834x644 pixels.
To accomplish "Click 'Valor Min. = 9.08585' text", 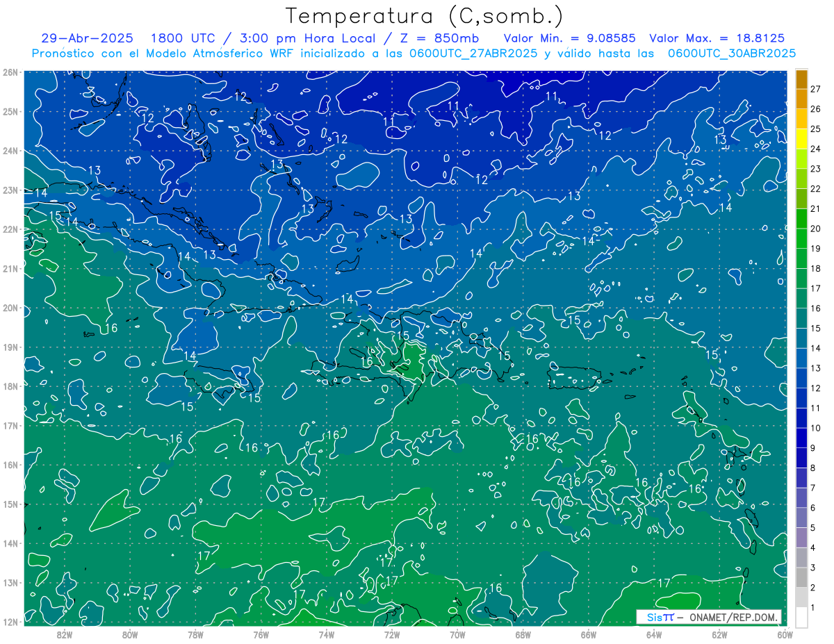I will pyautogui.click(x=570, y=38).
